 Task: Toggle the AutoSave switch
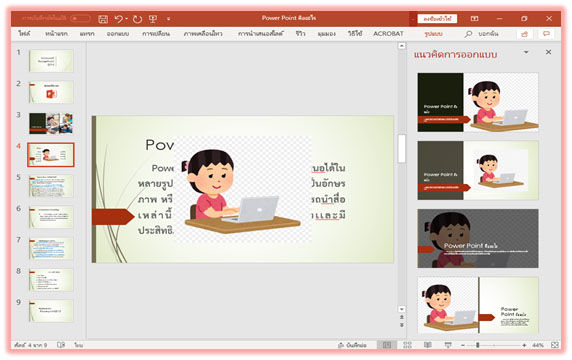[80, 18]
